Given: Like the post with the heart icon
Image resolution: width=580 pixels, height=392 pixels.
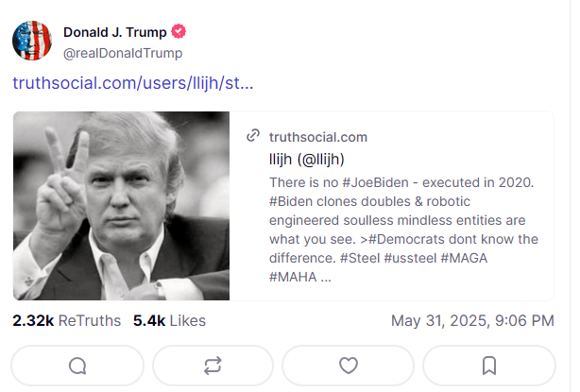Looking at the screenshot, I should tap(348, 366).
